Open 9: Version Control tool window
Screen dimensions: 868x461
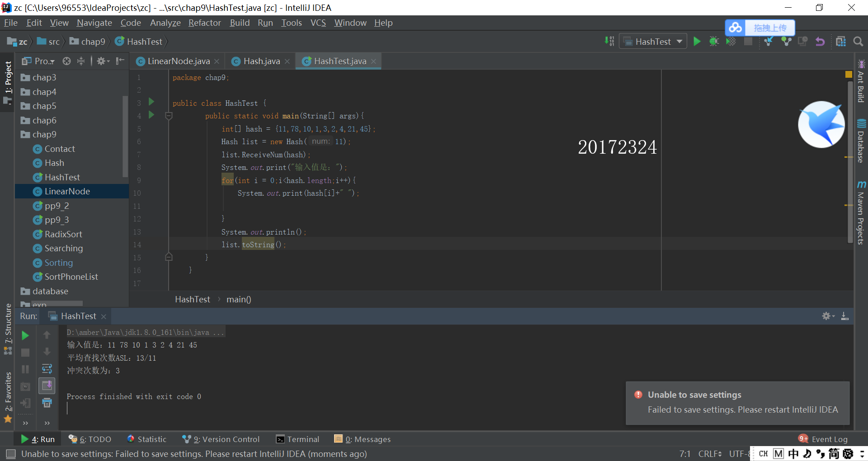tap(221, 439)
